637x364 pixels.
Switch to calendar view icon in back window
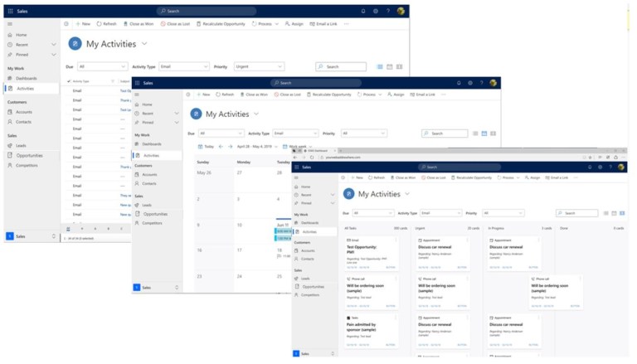tap(390, 66)
